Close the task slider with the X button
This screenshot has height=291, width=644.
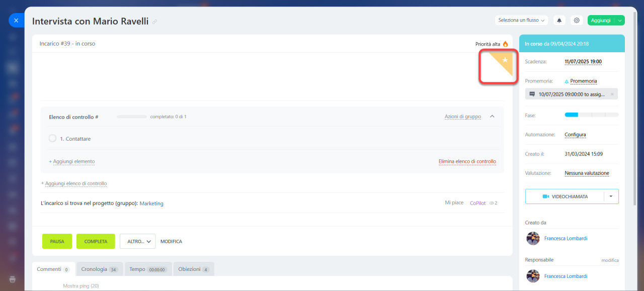tap(16, 21)
